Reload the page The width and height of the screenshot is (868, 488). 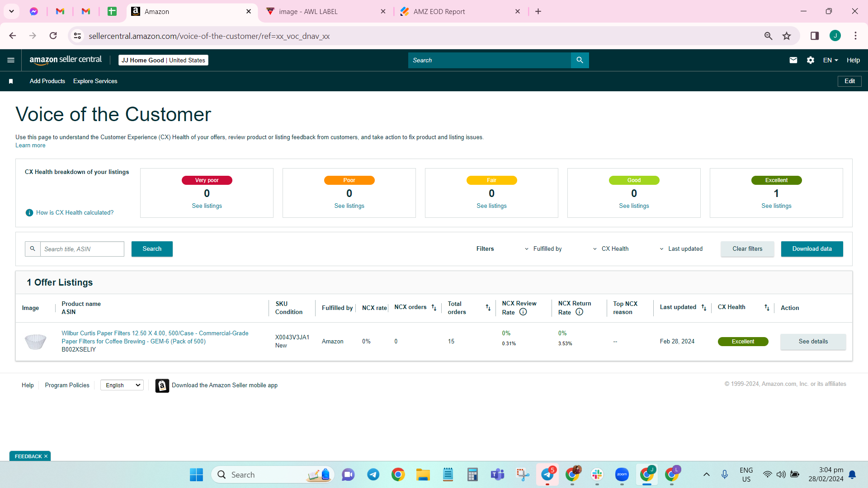tap(53, 36)
